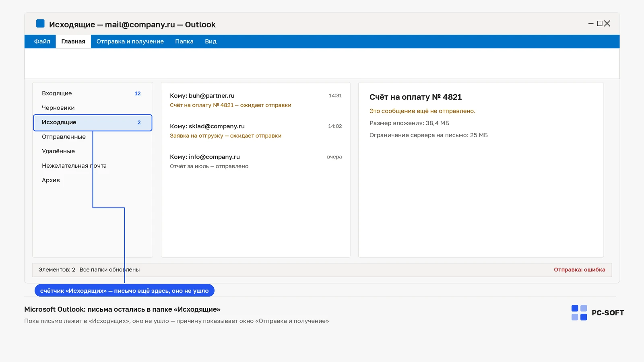Switch to the Папка ribbon tab
Image resolution: width=644 pixels, height=362 pixels.
point(184,41)
